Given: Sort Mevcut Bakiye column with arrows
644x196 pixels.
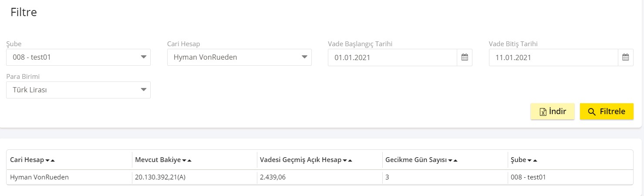Looking at the screenshot, I should pos(187,160).
